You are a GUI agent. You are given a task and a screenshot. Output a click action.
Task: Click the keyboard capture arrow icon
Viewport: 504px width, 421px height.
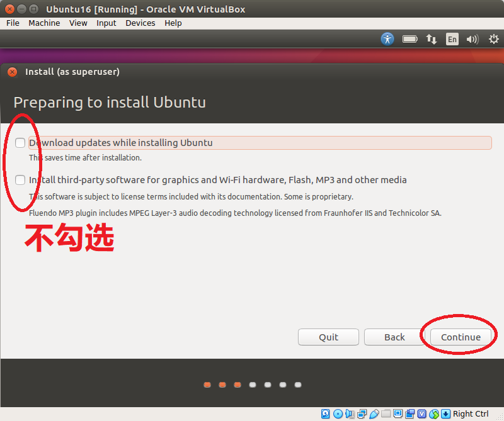point(445,413)
